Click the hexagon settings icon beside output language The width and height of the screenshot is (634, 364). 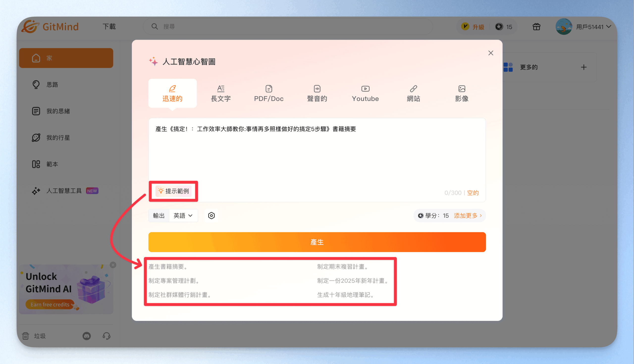click(x=211, y=215)
